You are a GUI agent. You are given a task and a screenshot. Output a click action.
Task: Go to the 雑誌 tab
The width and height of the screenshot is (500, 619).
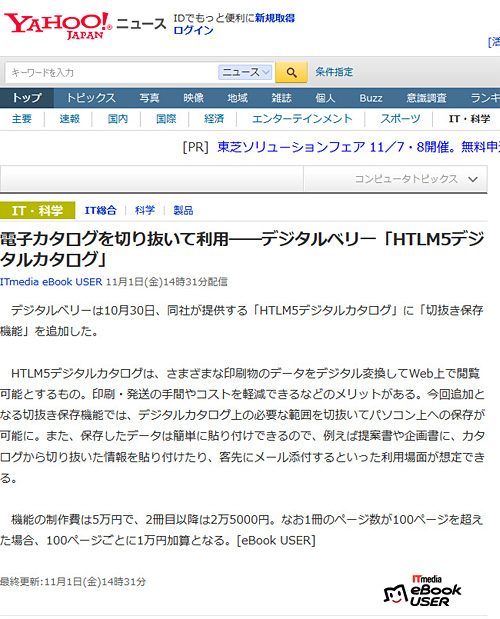click(281, 98)
